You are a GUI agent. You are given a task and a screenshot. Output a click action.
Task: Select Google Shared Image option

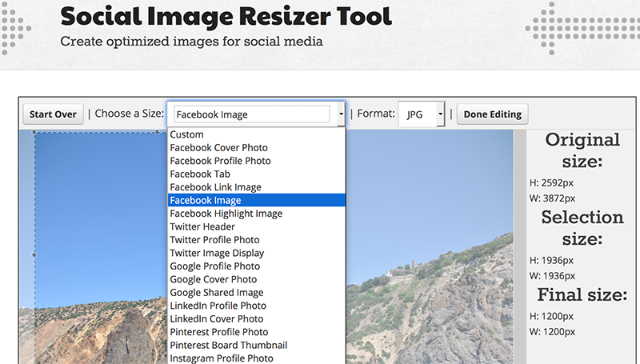[x=256, y=292]
